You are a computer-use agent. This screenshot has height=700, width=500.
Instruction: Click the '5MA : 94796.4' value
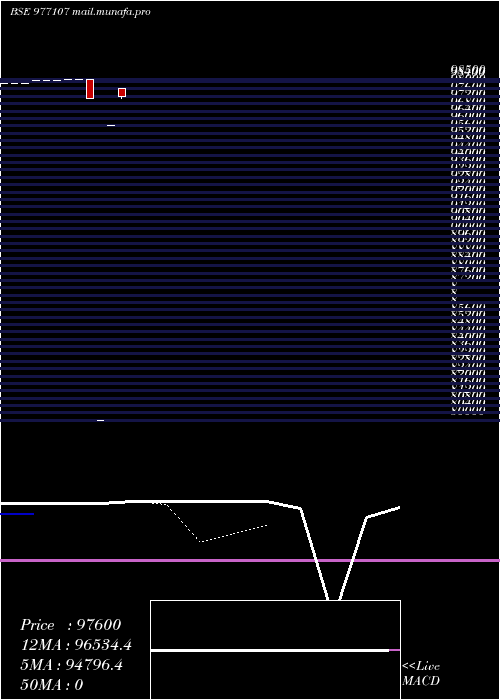pos(71,665)
